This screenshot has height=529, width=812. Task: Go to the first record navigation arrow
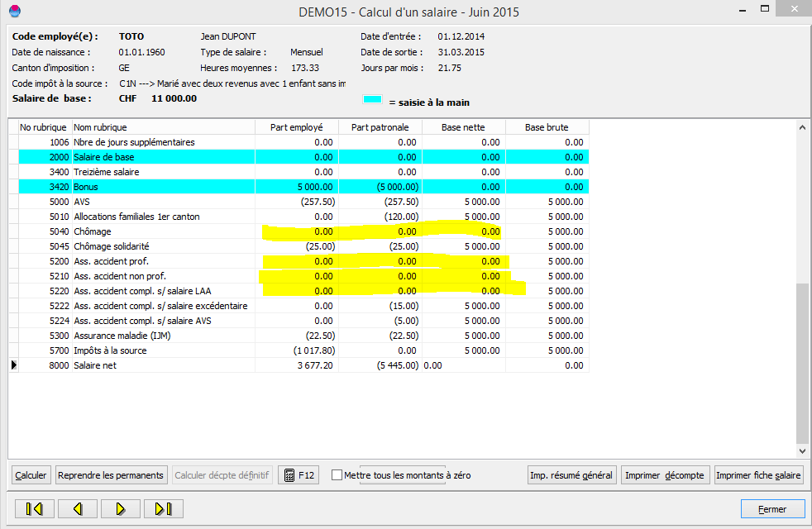pos(34,509)
